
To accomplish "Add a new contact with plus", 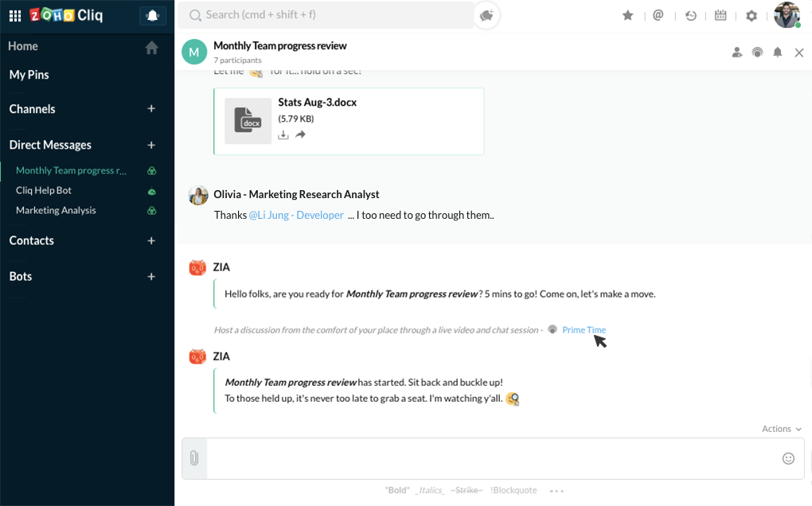I will pos(151,240).
